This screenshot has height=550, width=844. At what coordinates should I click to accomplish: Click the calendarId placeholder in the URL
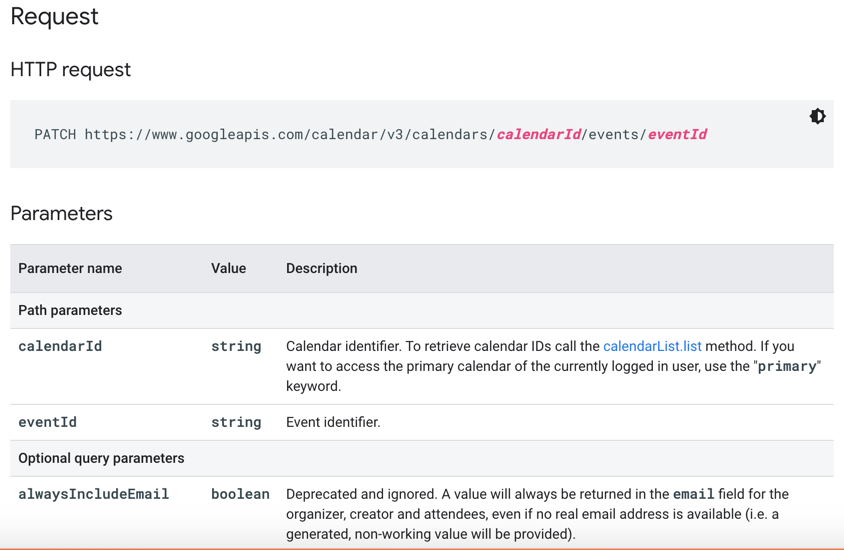coord(538,134)
